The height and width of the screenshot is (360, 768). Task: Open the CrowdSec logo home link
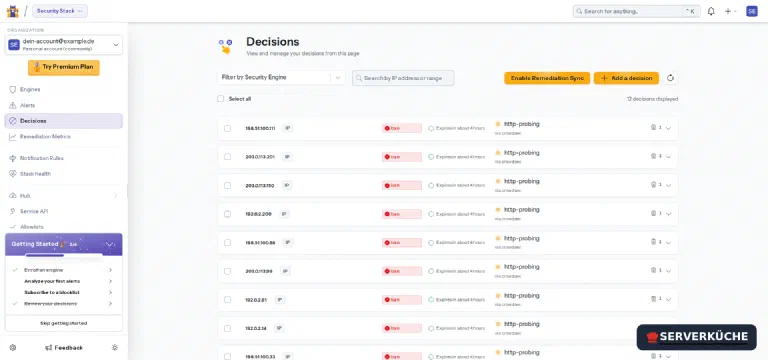pos(12,11)
